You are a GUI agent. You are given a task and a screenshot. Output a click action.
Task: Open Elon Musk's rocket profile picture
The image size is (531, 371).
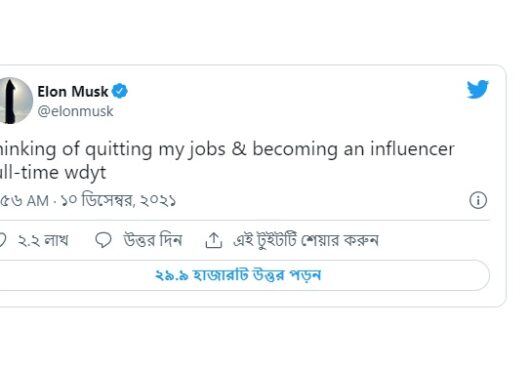(16, 101)
